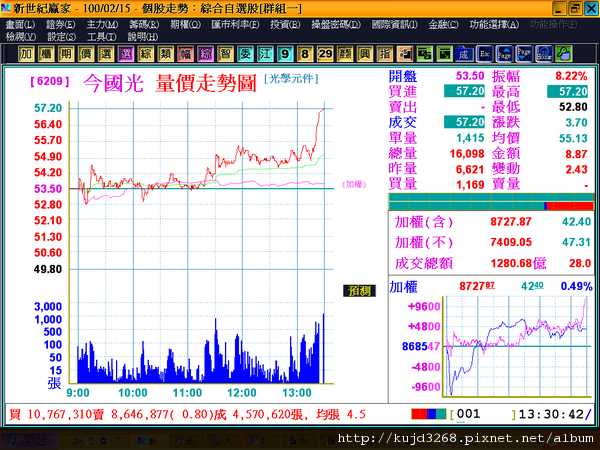Click the cyan 委 toolbar icon
The height and width of the screenshot is (450, 600).
click(245, 54)
